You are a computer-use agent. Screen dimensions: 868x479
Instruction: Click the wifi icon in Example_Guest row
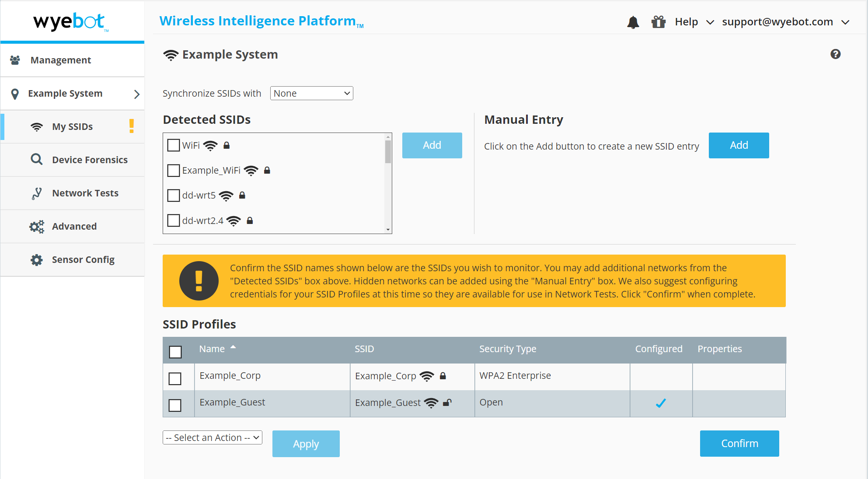click(431, 403)
